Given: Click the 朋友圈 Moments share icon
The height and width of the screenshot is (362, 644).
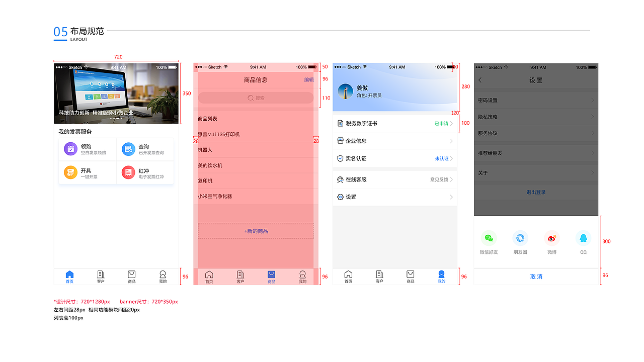Looking at the screenshot, I should coord(520,239).
